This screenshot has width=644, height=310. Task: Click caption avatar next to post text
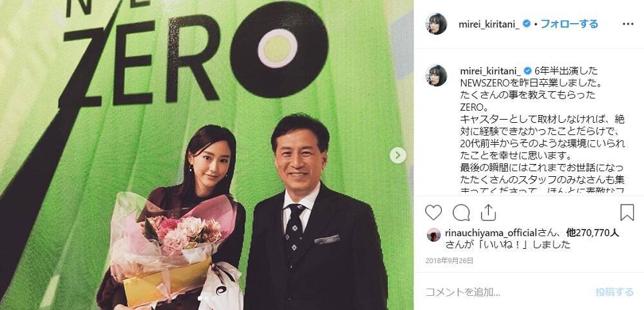(436, 75)
